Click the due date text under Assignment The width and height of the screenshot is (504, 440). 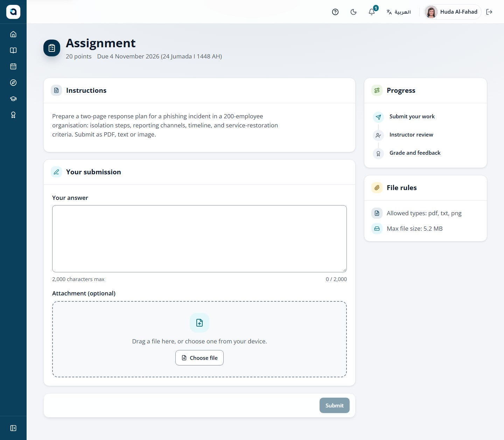click(160, 56)
